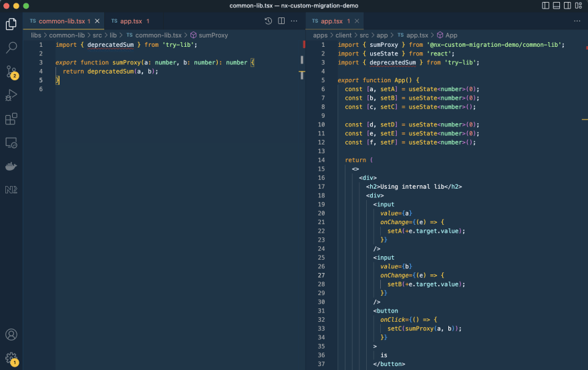Toggle the bottom panel layout button

[x=557, y=5]
